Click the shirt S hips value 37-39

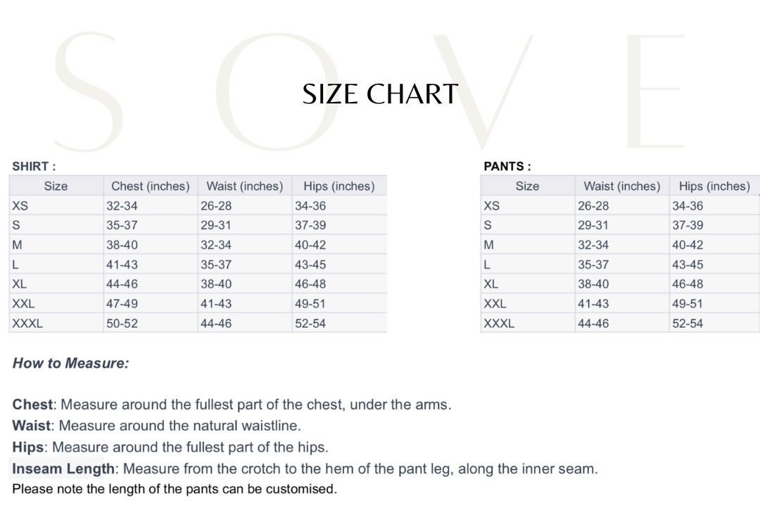click(x=310, y=226)
